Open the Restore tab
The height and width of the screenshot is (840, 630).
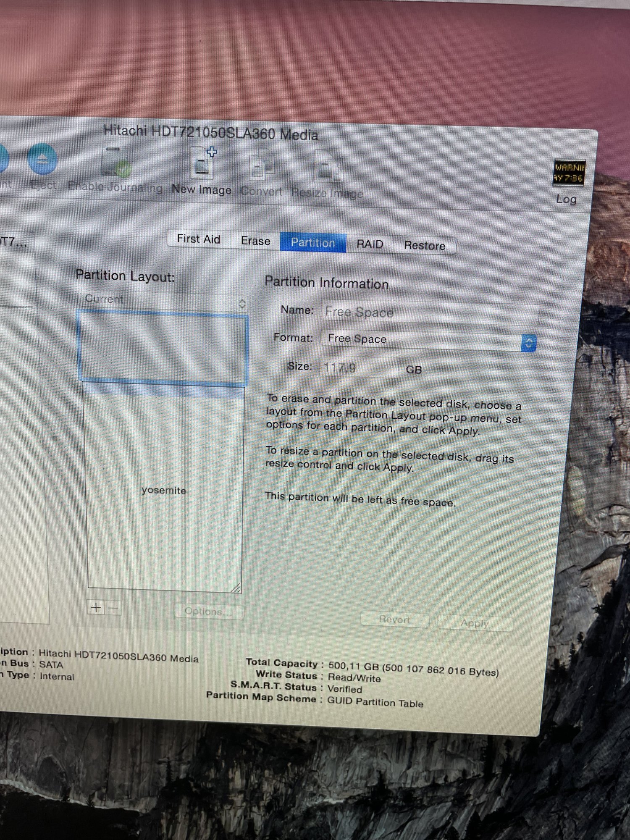tap(425, 246)
